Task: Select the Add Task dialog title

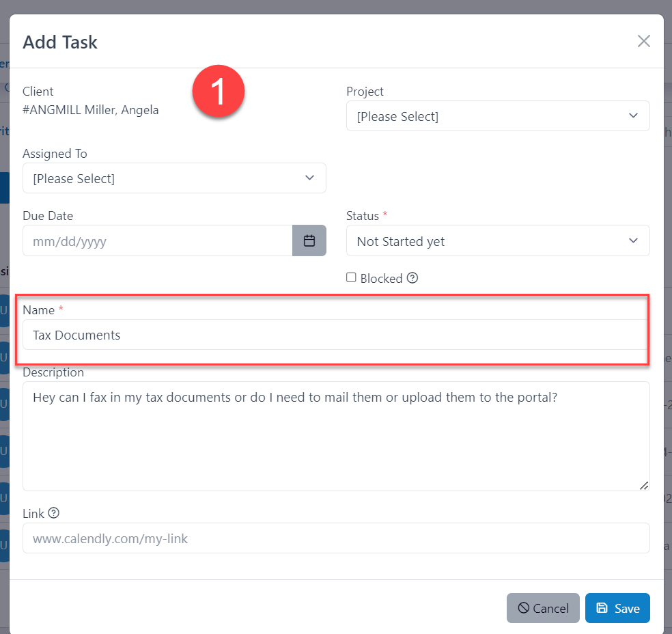Action: click(x=59, y=42)
